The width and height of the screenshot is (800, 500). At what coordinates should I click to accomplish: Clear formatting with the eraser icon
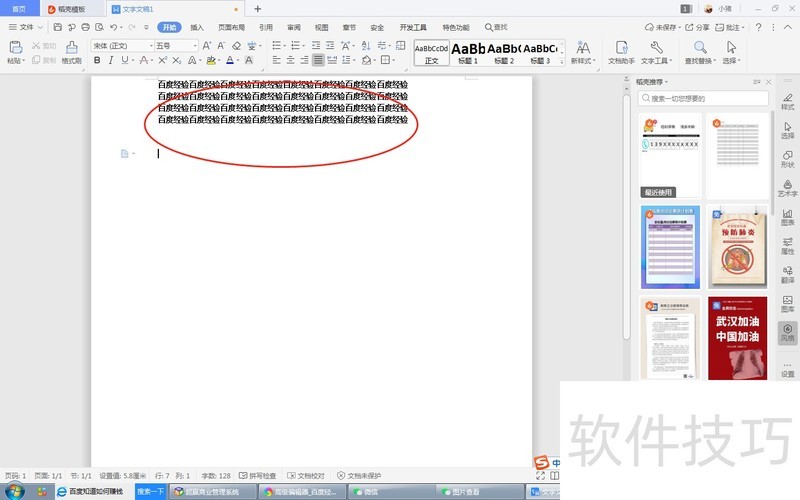pyautogui.click(x=236, y=45)
